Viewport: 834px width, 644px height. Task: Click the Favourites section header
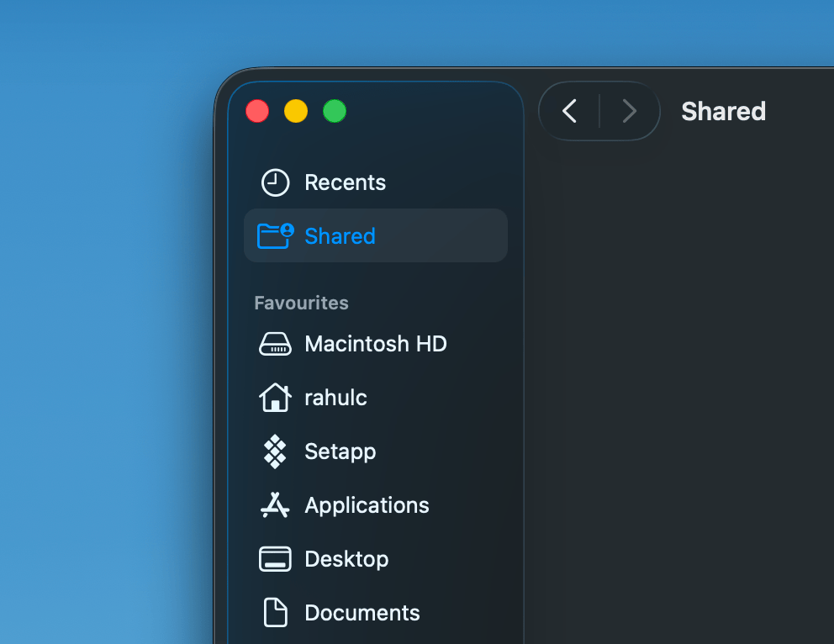coord(302,303)
